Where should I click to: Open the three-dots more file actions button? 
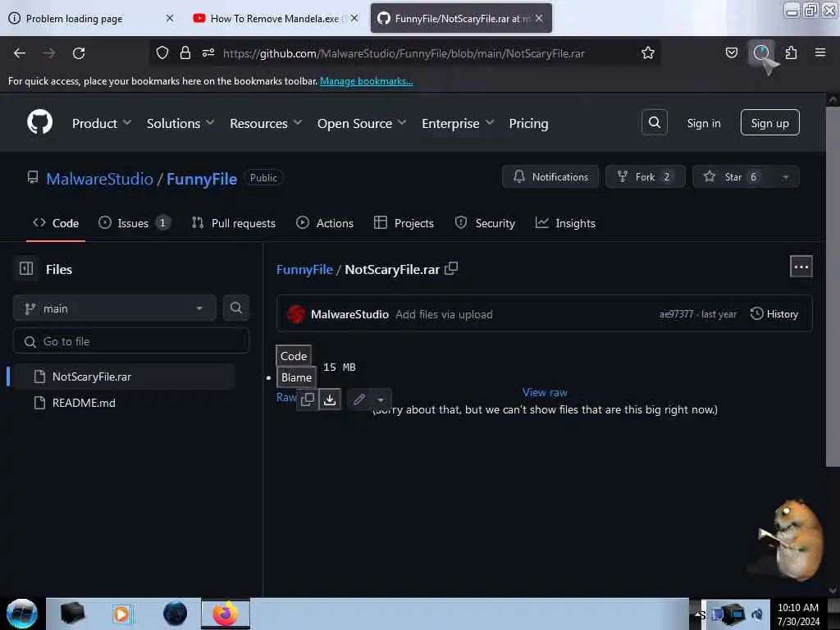(x=801, y=267)
